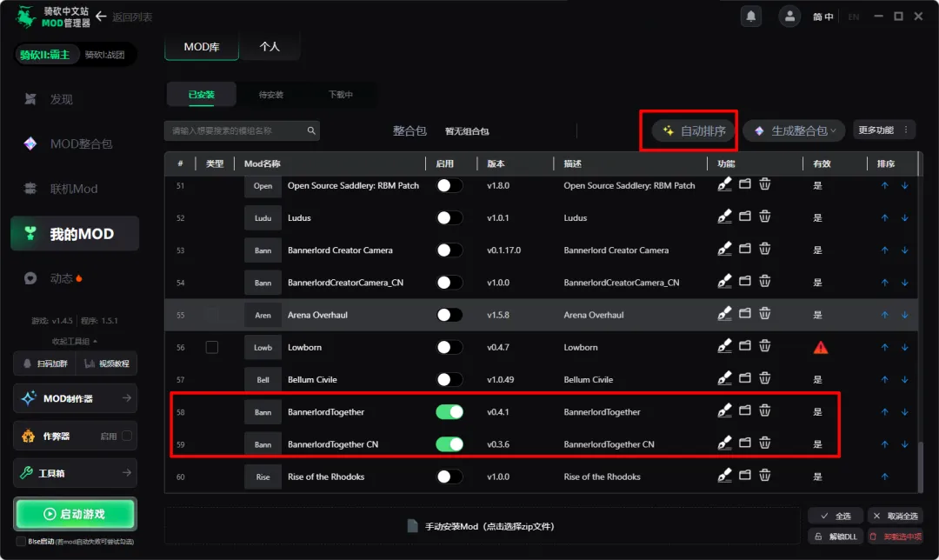
Task: Move Lowborn down with the arrow icon
Action: tap(905, 347)
